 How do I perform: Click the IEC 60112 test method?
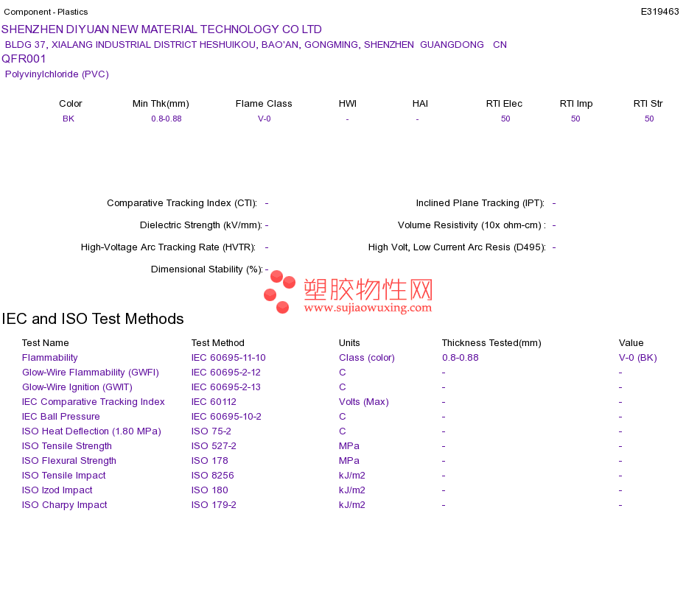214,401
